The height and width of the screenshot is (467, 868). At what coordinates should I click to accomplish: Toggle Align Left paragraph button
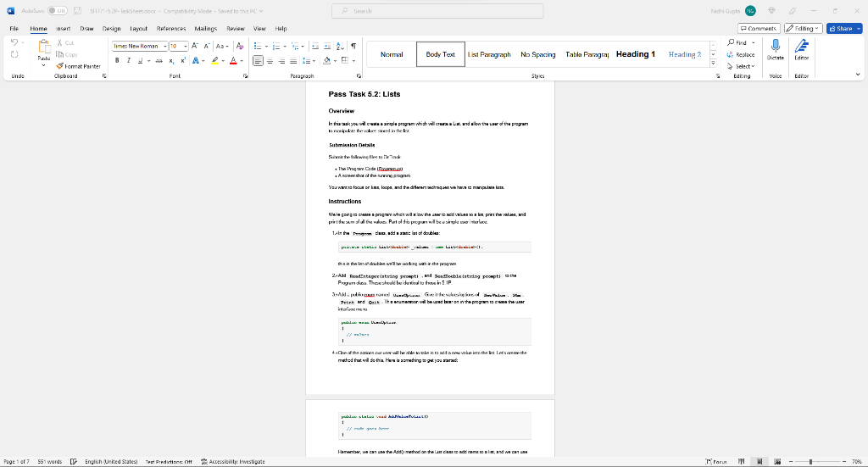pyautogui.click(x=258, y=61)
